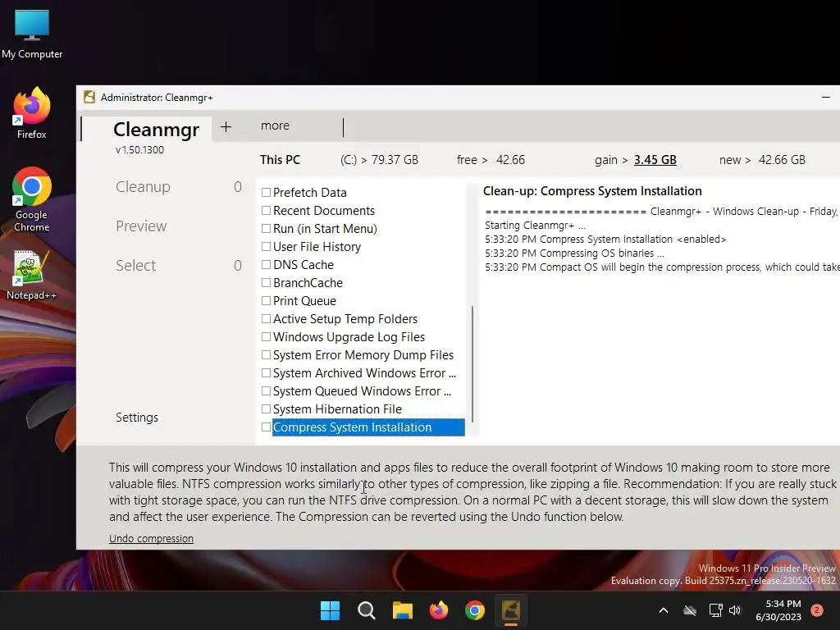Check Compress System Installation

pyautogui.click(x=266, y=427)
